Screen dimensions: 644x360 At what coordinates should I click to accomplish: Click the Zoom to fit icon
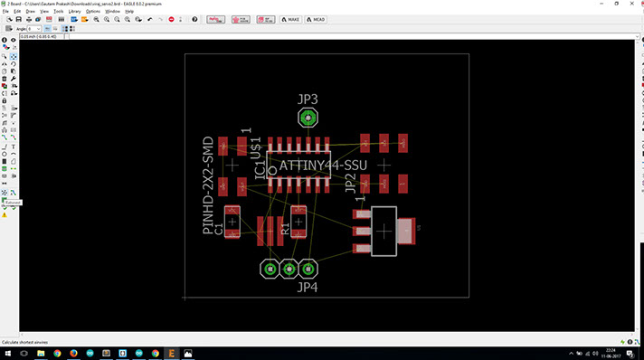click(96, 19)
